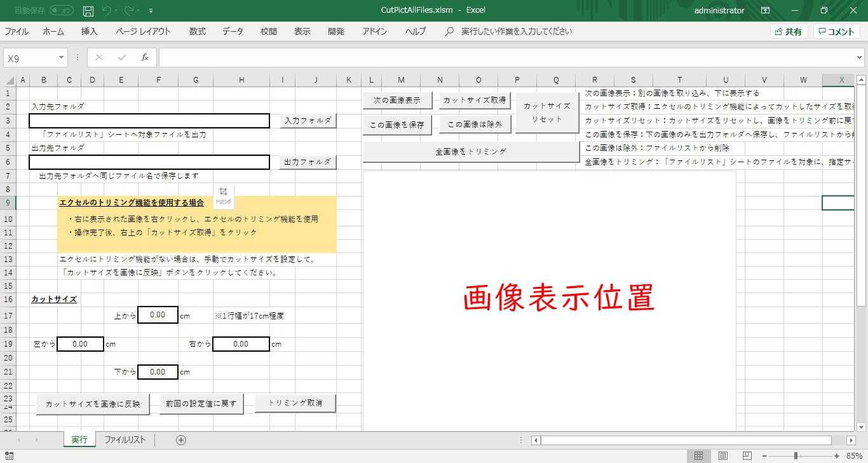
Task: Expand the Name Box dropdown arrow
Action: (x=61, y=58)
